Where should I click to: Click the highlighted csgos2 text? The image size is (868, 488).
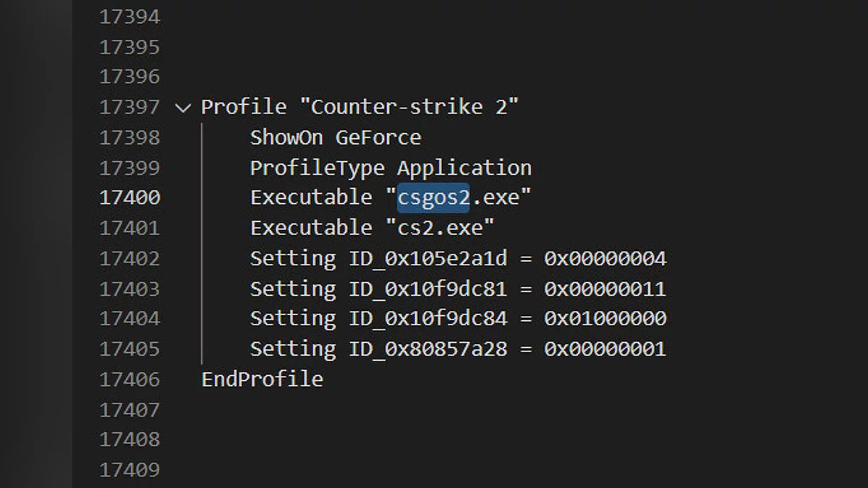(x=433, y=197)
